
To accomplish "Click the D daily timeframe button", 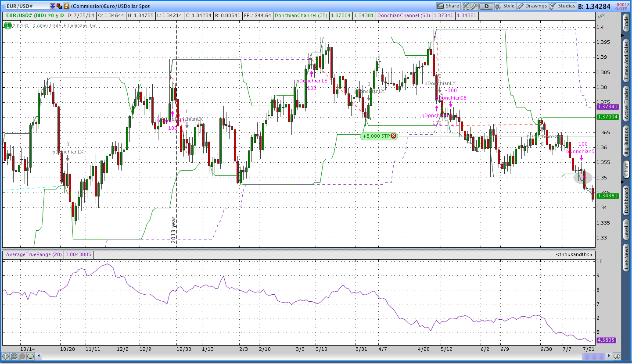I will [486, 6].
